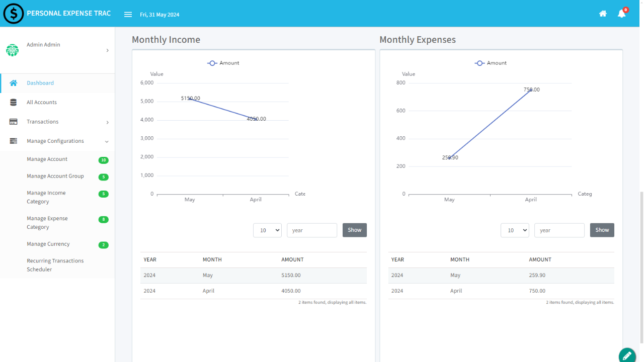644x362 pixels.
Task: Expand the Admin Admin profile chevron
Action: click(x=107, y=50)
